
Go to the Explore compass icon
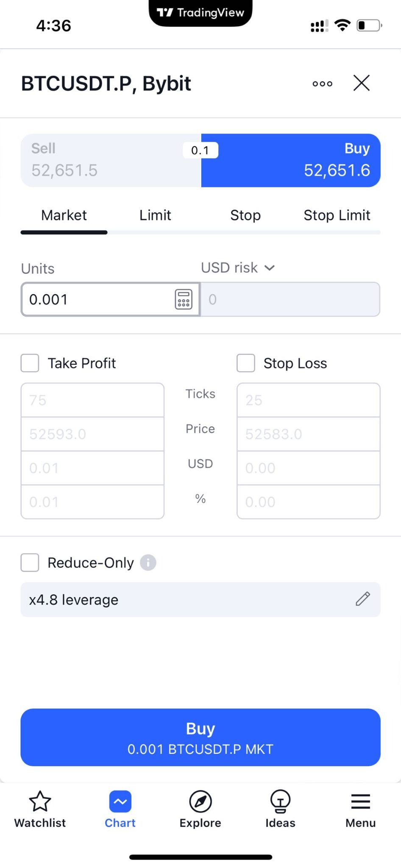click(200, 801)
